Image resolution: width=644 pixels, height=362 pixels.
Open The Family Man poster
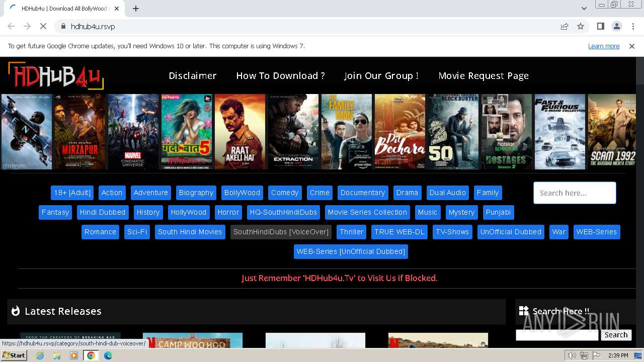click(x=347, y=132)
